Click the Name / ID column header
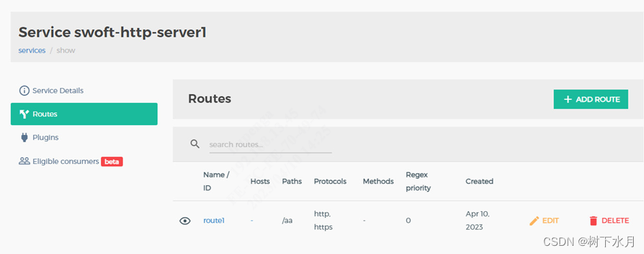This screenshot has width=644, height=254. click(x=216, y=181)
